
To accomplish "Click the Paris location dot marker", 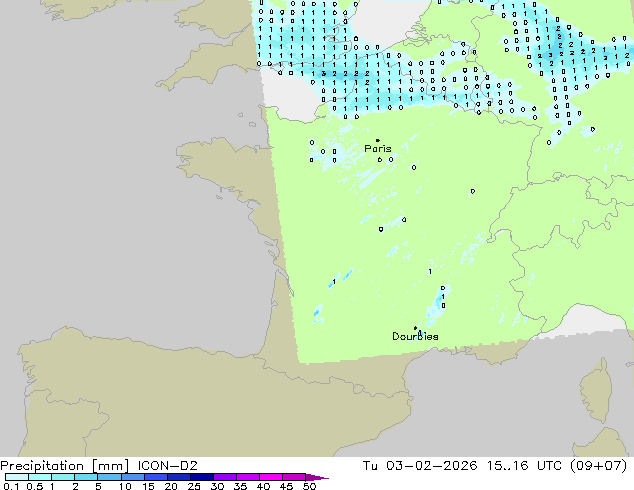I will (x=378, y=140).
